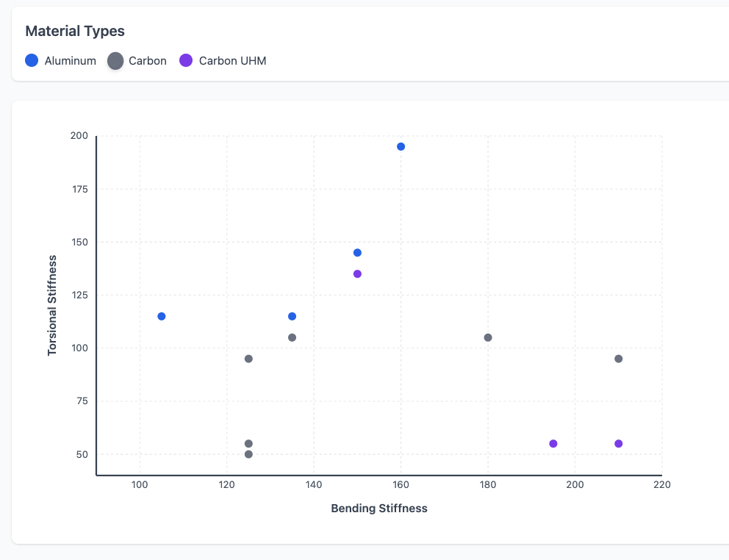Image resolution: width=729 pixels, height=560 pixels.
Task: Click the Carbon point at bending 125, torsional 95
Action: [x=248, y=359]
